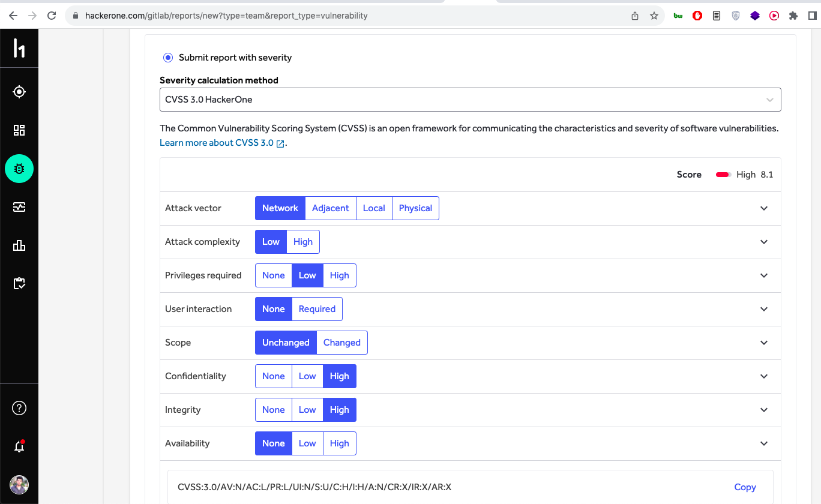The image size is (821, 504).
Task: Set Availability to High
Action: [339, 443]
